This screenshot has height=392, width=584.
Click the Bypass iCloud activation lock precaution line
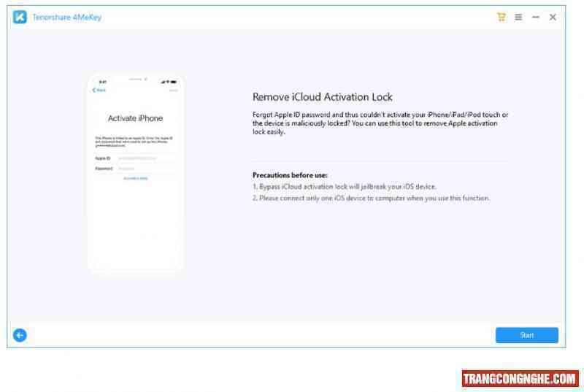click(344, 186)
